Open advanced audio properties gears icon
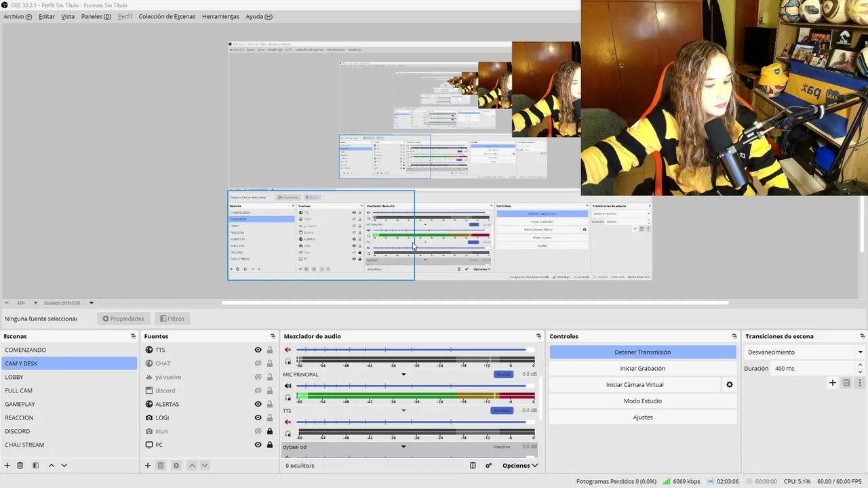 [x=488, y=466]
